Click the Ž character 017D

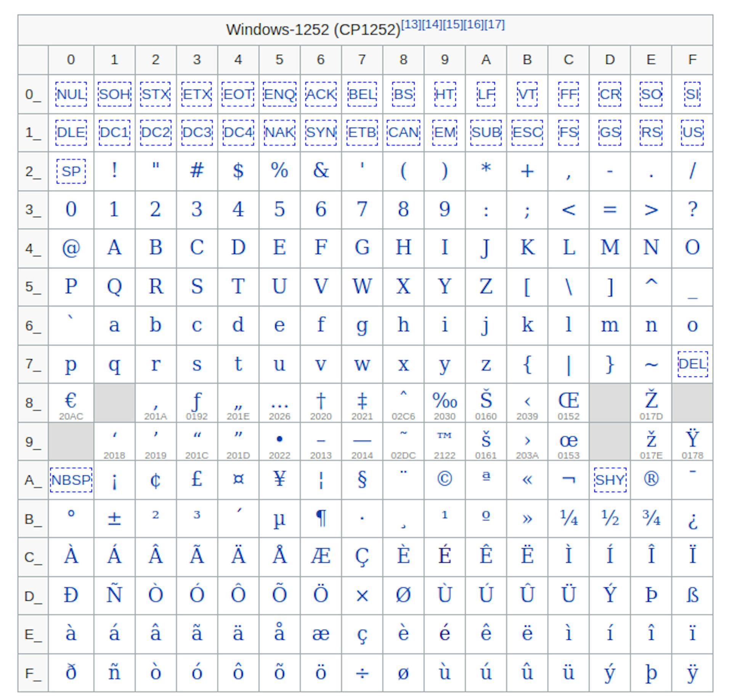tap(651, 399)
